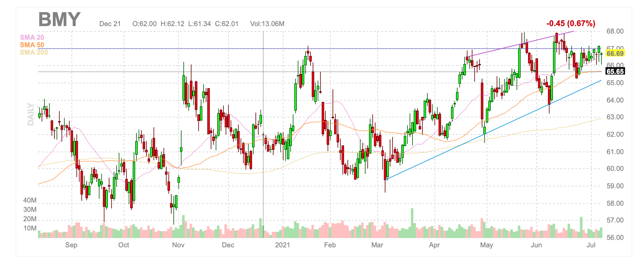Click the 57.00 price axis label
644x261 pixels.
[x=615, y=220]
